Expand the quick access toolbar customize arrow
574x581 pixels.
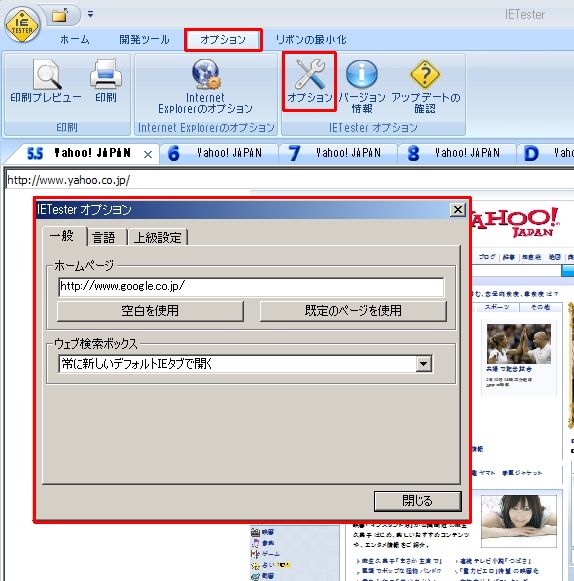[x=90, y=14]
